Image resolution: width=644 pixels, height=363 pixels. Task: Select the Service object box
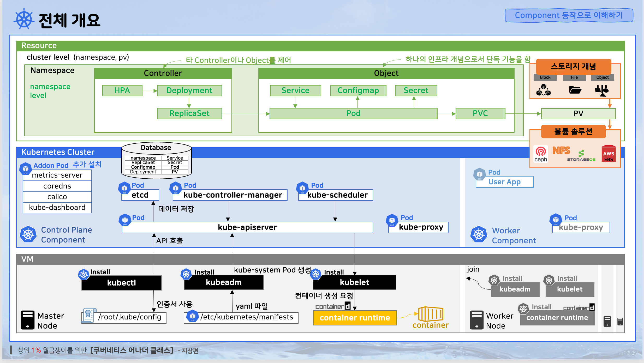click(296, 90)
